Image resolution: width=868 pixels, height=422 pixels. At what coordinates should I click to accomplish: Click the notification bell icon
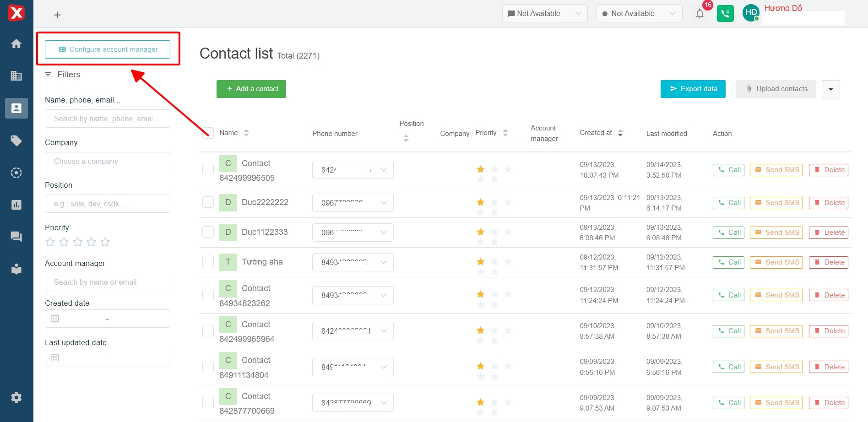point(700,14)
